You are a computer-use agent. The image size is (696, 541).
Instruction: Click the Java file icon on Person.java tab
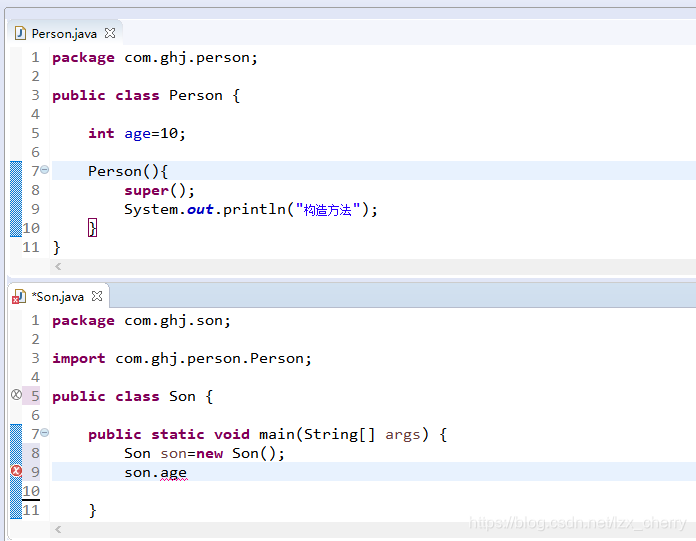(20, 33)
